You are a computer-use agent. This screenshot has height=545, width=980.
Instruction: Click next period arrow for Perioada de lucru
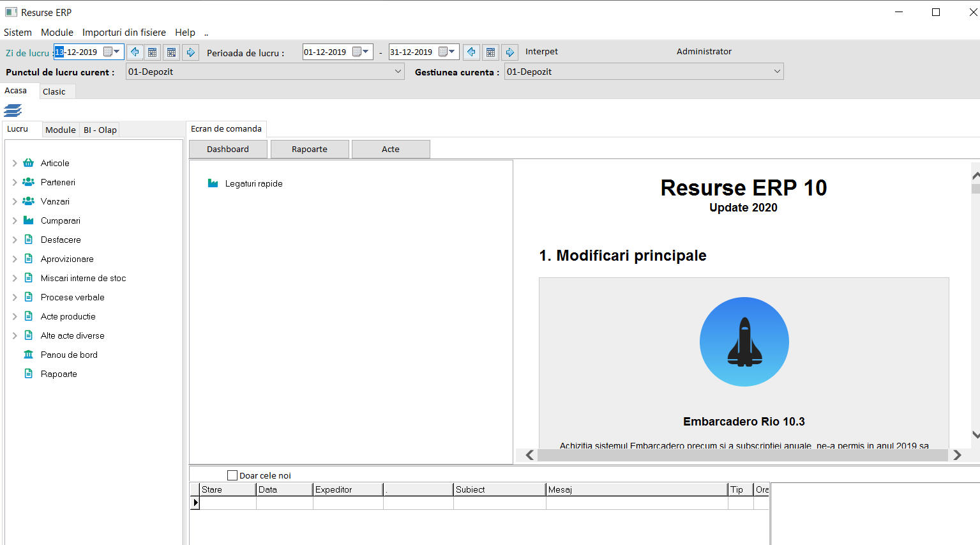coord(509,52)
